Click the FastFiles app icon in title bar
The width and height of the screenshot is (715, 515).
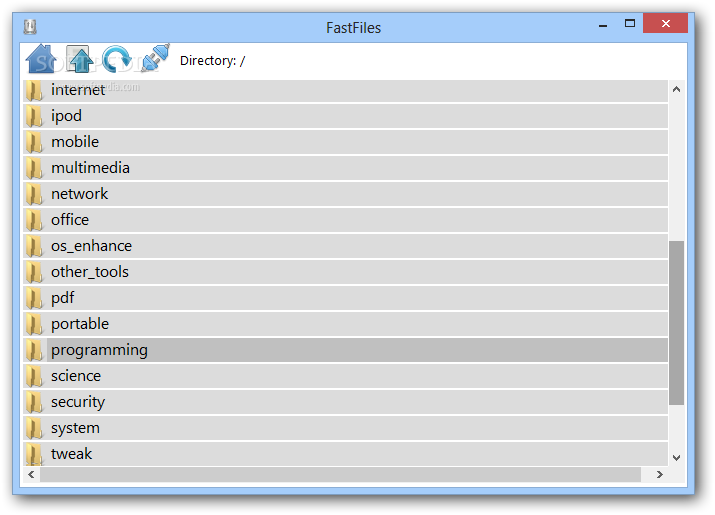(x=30, y=27)
